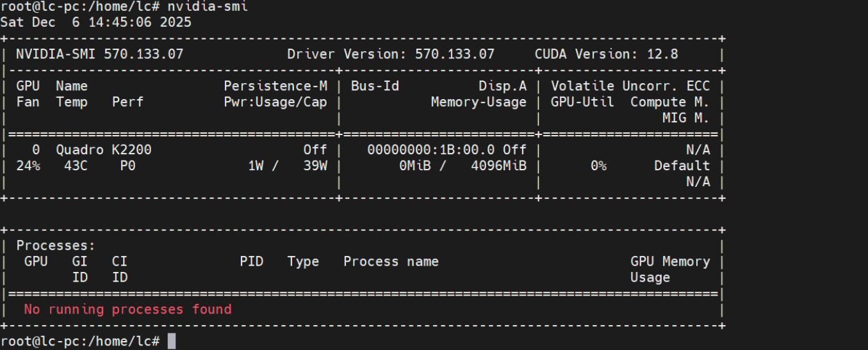The image size is (868, 350).
Task: Click the timestamp 'Sat Dec 6 14:45:06 2025'
Action: coord(96,22)
